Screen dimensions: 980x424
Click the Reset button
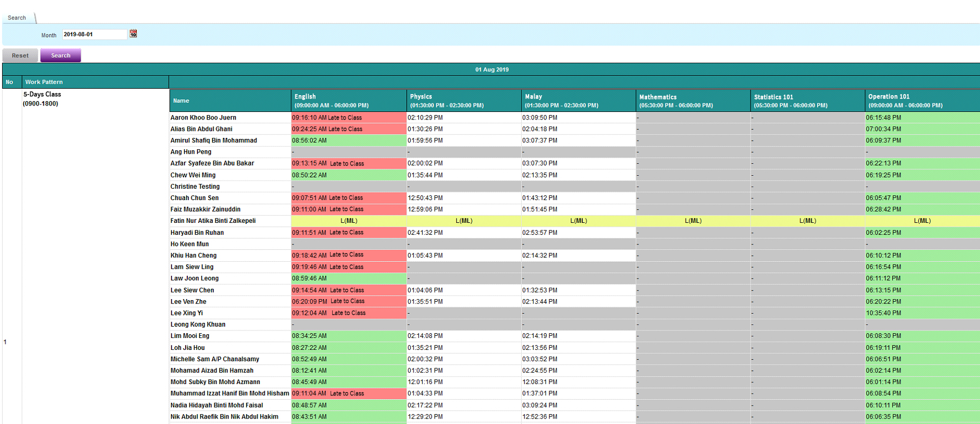20,55
